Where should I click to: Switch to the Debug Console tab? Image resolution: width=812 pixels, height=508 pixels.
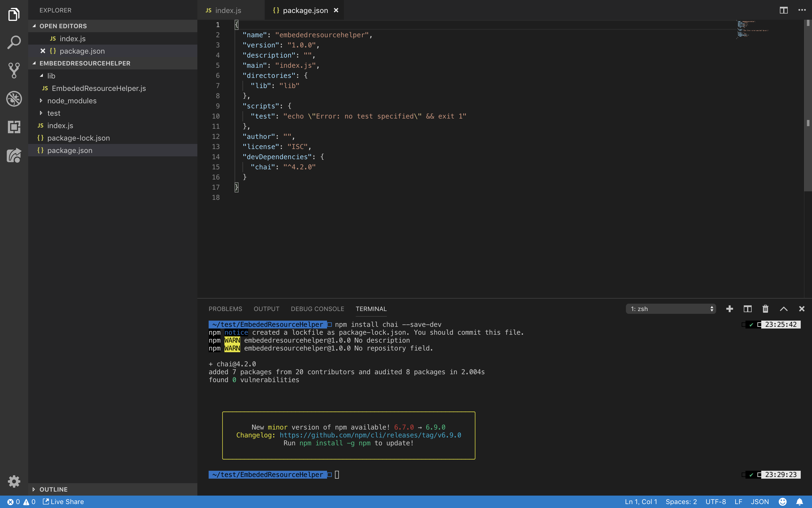coord(317,309)
